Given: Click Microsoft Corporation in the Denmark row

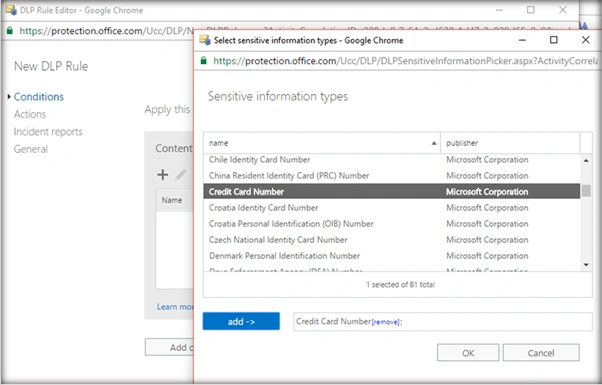Looking at the screenshot, I should pyautogui.click(x=487, y=256).
